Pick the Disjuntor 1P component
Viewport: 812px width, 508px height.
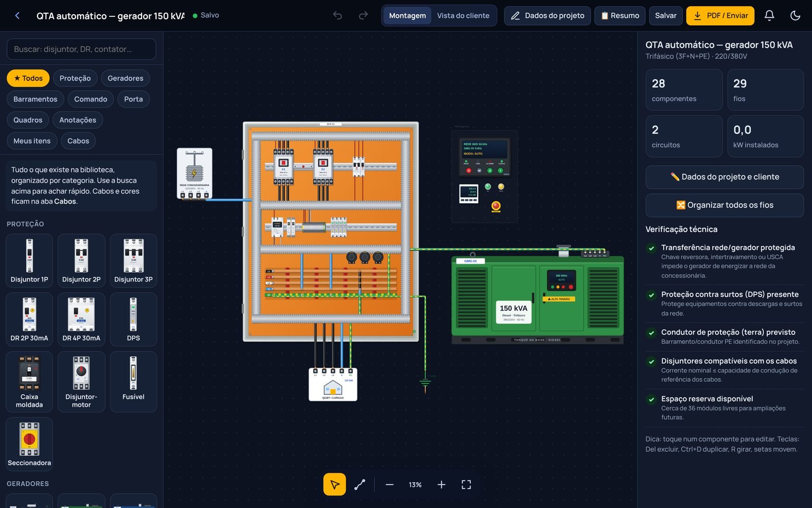coord(29,261)
